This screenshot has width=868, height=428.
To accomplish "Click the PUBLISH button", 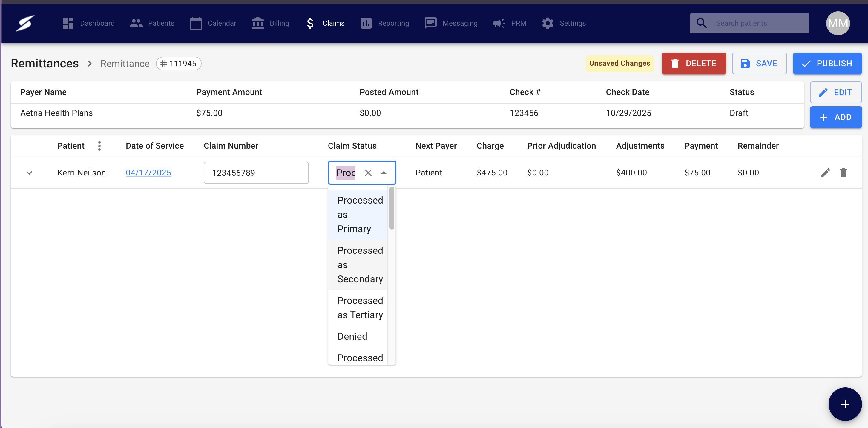I will 827,63.
